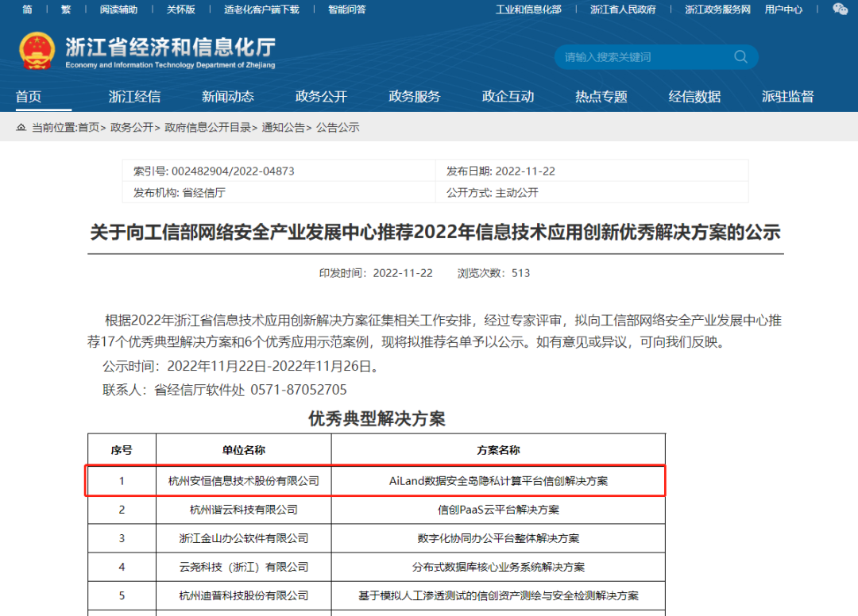This screenshot has width=858, height=616.
Task: Enable 关怀版 care mode
Action: point(180,10)
